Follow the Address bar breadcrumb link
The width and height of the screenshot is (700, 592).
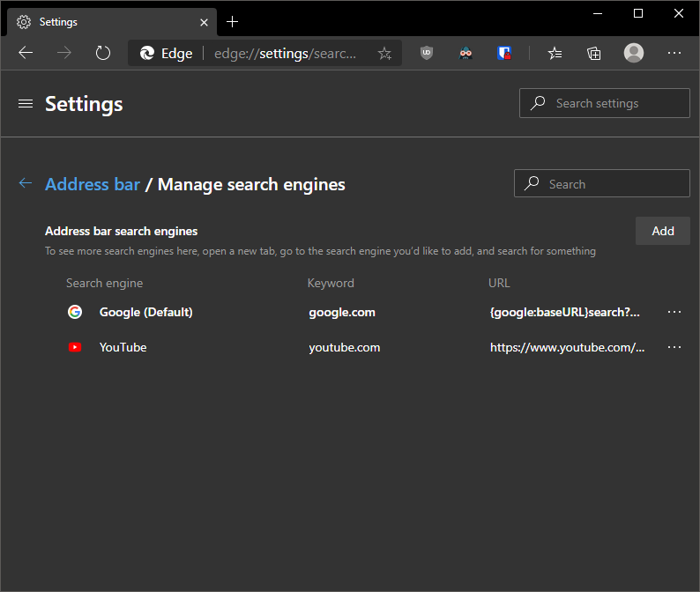(93, 184)
